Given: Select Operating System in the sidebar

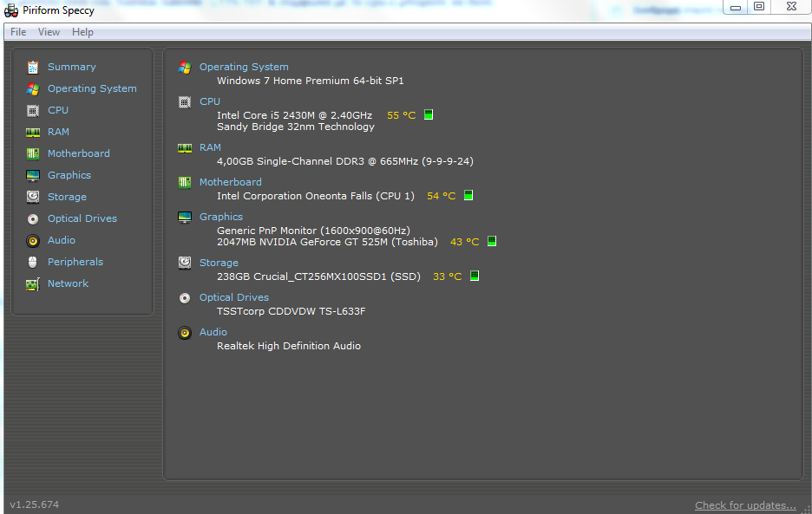Looking at the screenshot, I should pyautogui.click(x=92, y=89).
